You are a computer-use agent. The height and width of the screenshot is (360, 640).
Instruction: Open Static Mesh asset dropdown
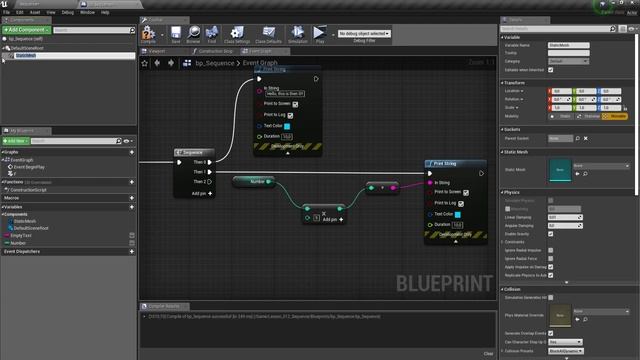pos(601,166)
